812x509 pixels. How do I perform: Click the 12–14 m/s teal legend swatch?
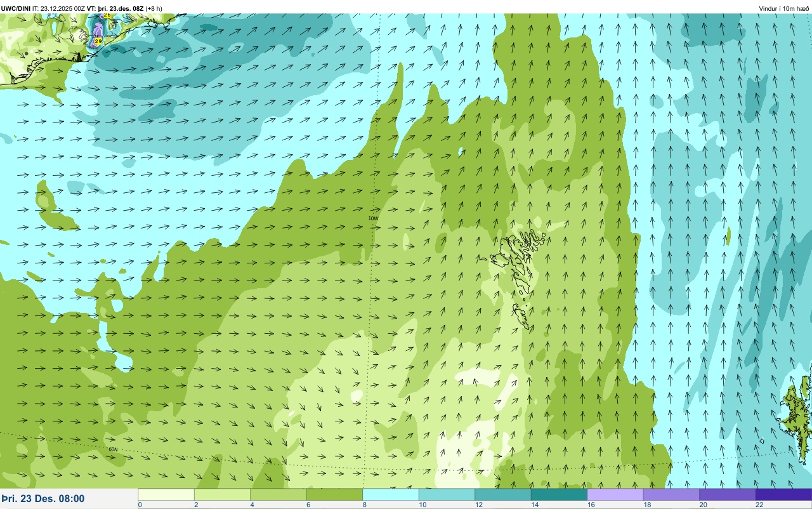click(503, 494)
